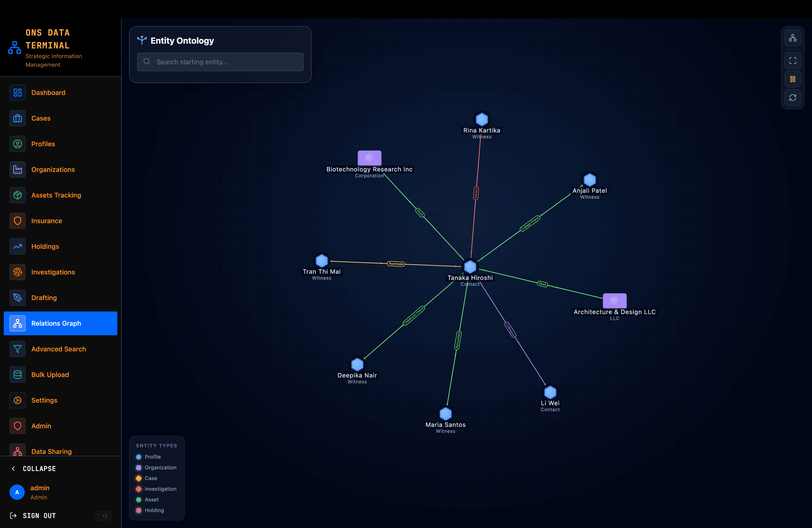Screen dimensions: 812x528
Task: Open the admin user avatar
Action: tap(17, 492)
